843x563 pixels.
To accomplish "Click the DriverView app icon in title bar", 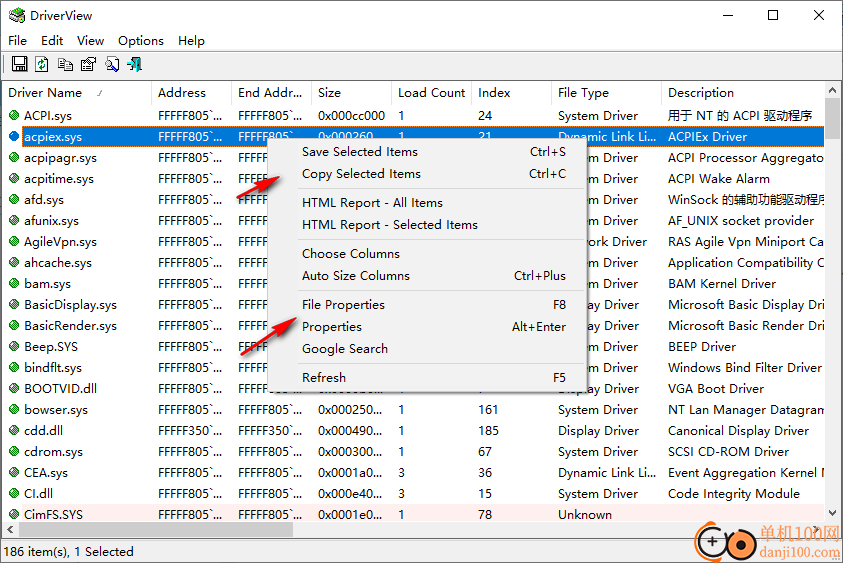I will (x=17, y=16).
